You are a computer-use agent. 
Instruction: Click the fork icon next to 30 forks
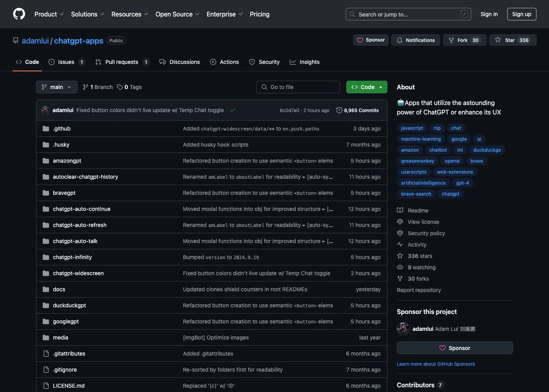pyautogui.click(x=400, y=279)
